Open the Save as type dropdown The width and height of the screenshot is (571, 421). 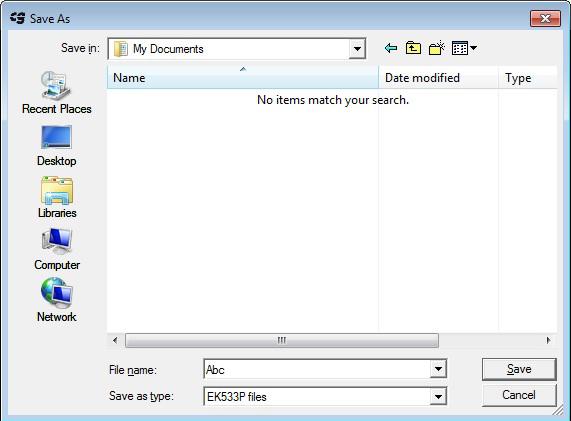click(438, 396)
